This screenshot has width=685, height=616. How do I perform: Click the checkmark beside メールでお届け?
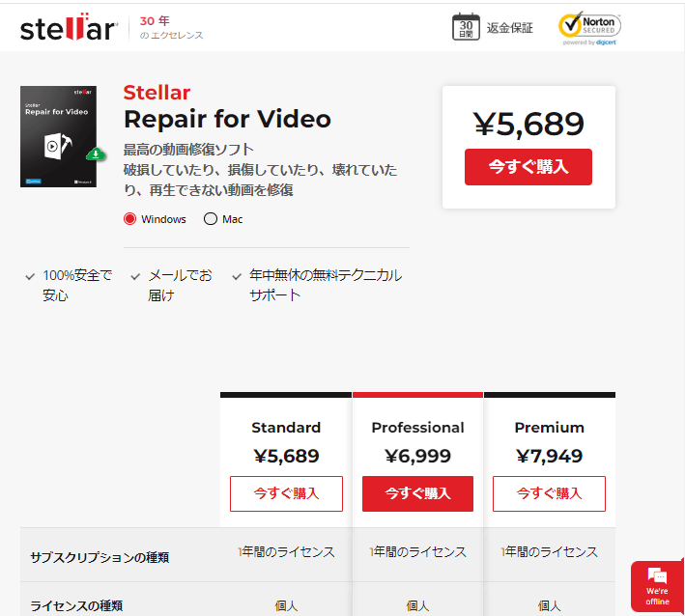[135, 276]
